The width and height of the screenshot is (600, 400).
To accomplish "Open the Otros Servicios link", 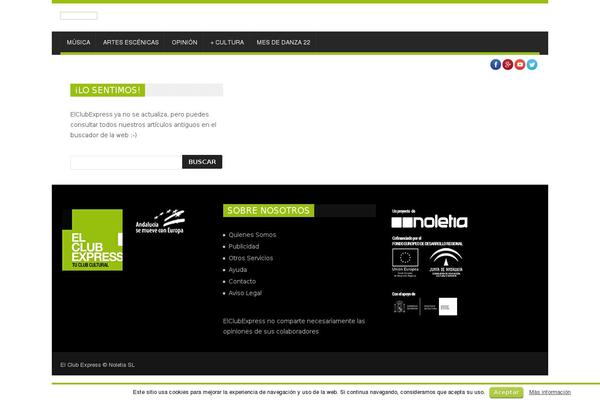I will (251, 258).
